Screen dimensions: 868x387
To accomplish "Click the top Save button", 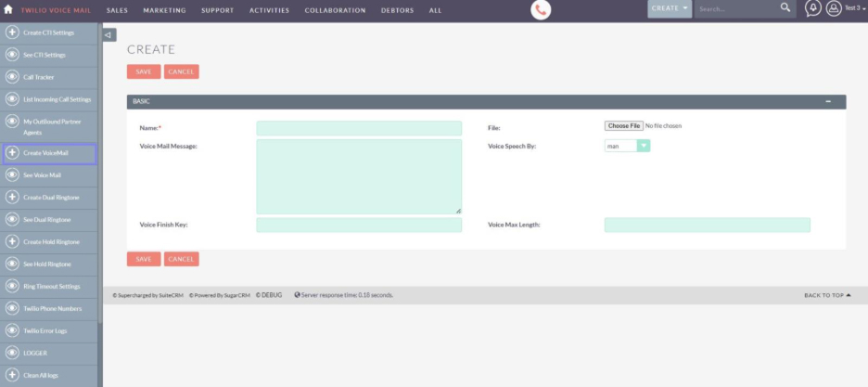I will click(144, 71).
